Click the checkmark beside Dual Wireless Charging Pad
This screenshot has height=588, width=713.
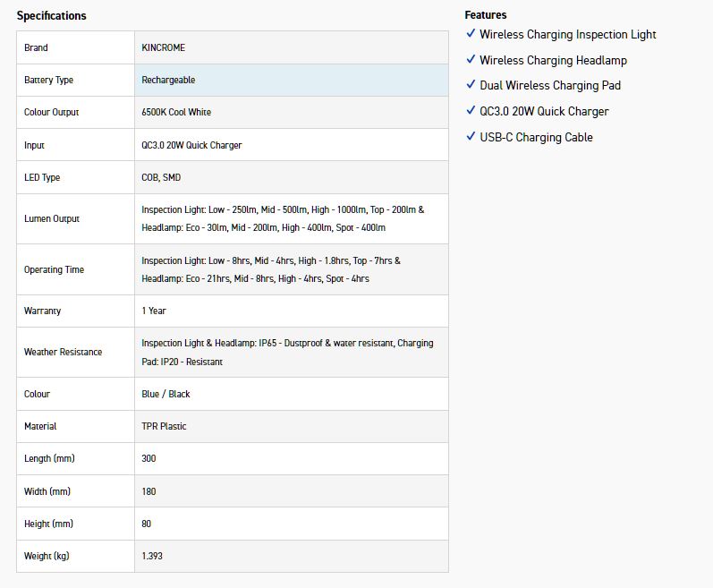(471, 85)
